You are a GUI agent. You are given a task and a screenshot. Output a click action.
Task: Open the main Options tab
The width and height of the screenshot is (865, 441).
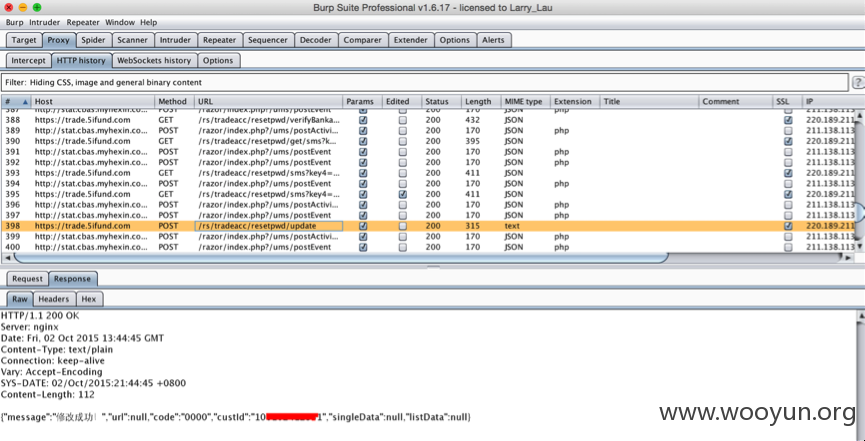click(x=455, y=40)
